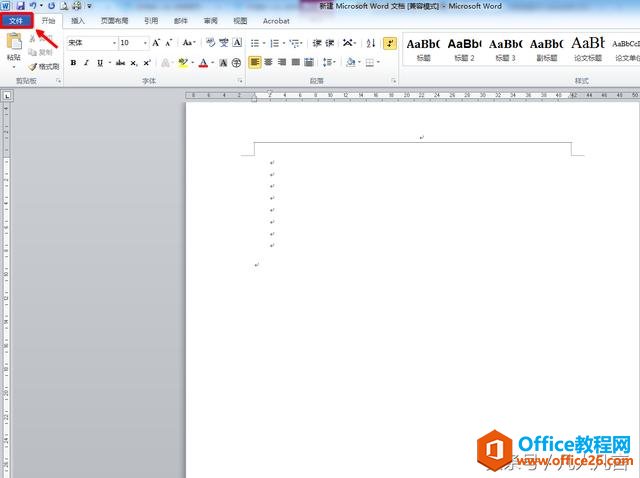Click the Line Spacing icon
The image size is (640, 478).
pyautogui.click(x=327, y=62)
